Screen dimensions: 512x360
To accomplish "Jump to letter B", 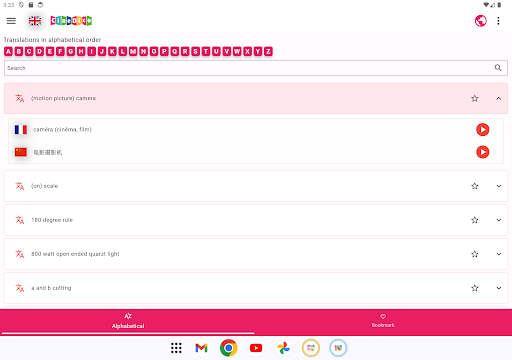I will 19,51.
